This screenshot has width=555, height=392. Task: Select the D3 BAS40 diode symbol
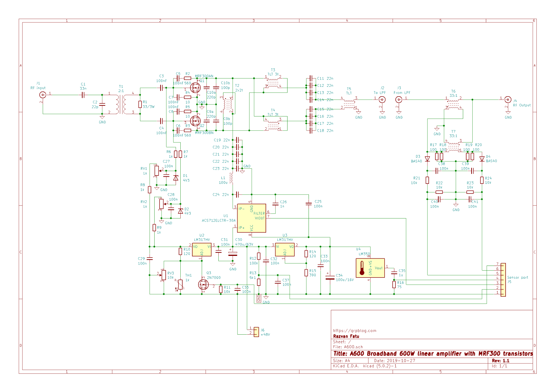pyautogui.click(x=427, y=159)
